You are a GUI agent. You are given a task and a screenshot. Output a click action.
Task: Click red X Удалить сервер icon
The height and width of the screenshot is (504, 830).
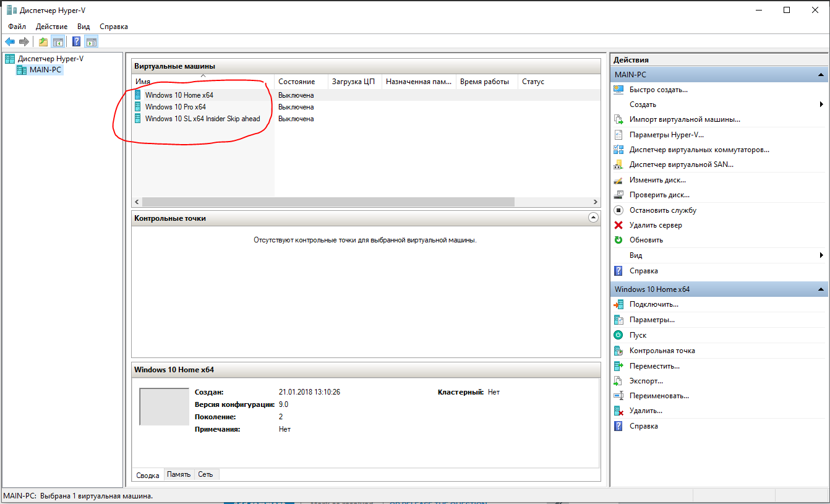point(618,225)
